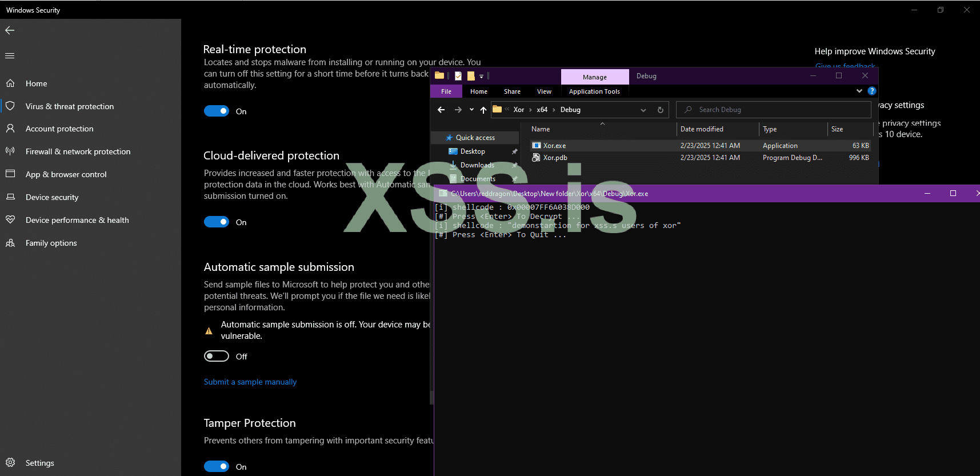Click the Virus & threat protection shield icon
The height and width of the screenshot is (476, 980).
pyautogui.click(x=10, y=106)
